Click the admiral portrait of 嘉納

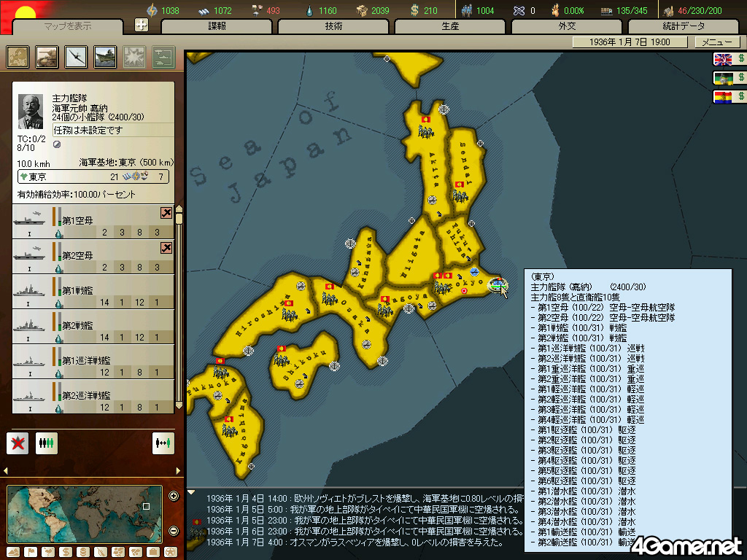[x=31, y=112]
